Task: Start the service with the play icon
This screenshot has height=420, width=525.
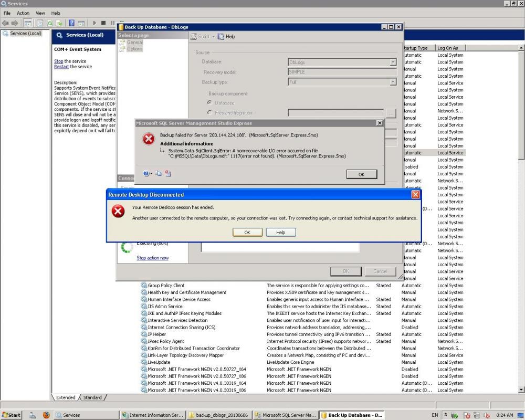Action: click(x=94, y=23)
